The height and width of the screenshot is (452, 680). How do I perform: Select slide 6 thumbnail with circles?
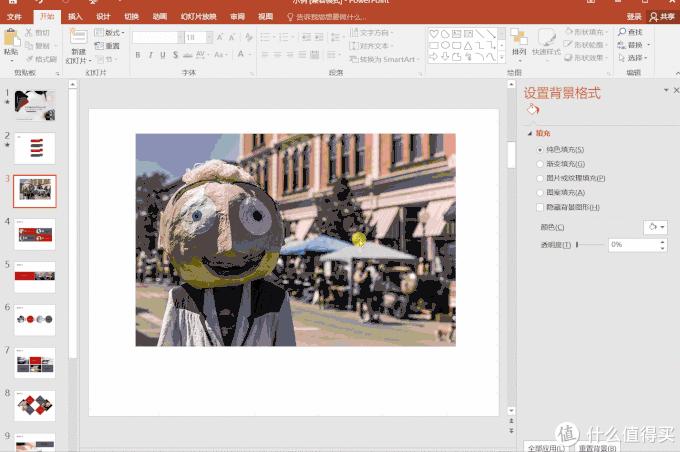pos(35,320)
